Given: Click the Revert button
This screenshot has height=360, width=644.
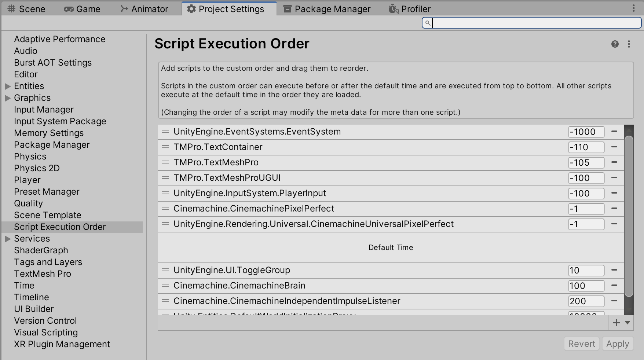Looking at the screenshot, I should click(x=582, y=344).
